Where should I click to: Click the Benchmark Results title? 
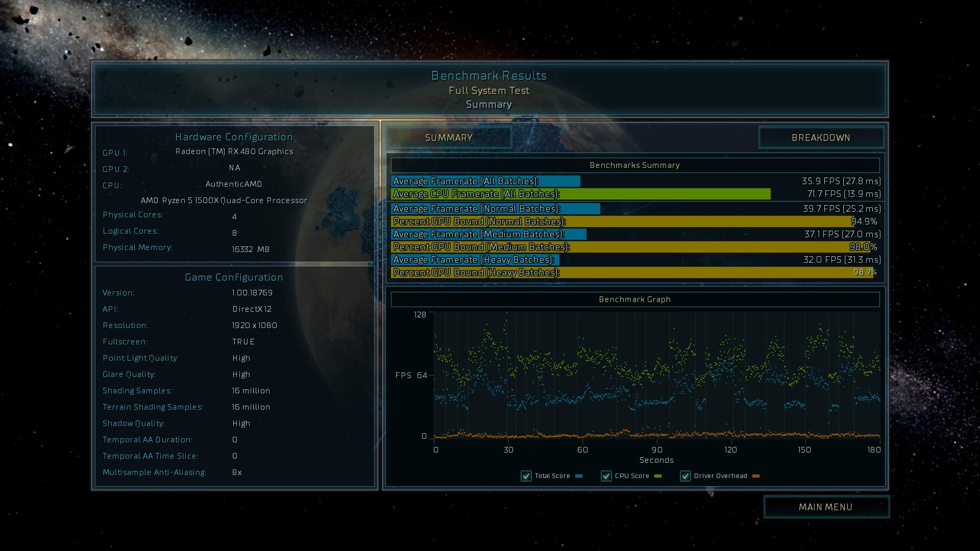pos(489,76)
